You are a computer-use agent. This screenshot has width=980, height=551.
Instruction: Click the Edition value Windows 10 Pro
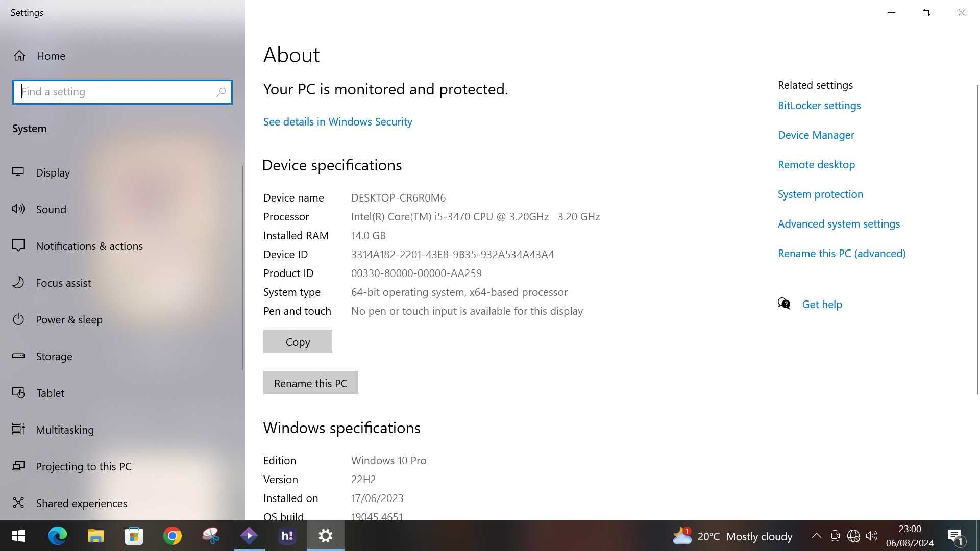389,460
